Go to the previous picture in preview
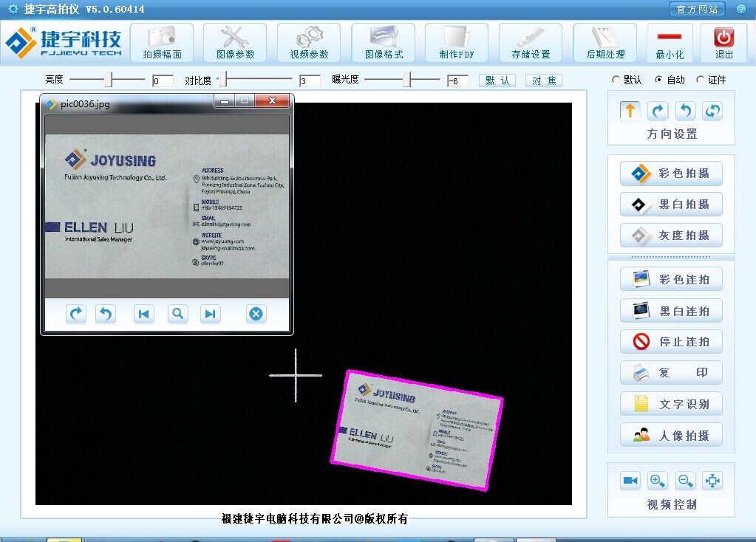The width and height of the screenshot is (756, 542). pyautogui.click(x=143, y=314)
